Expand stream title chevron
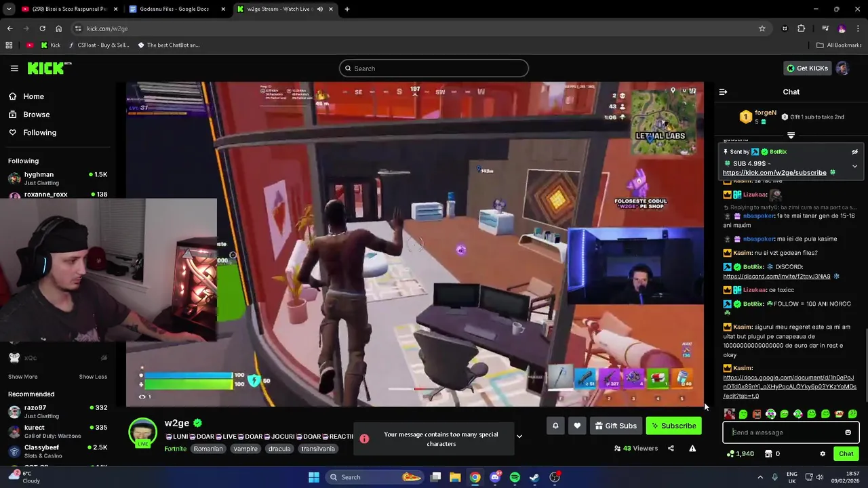Viewport: 868px width, 488px height. (x=519, y=436)
